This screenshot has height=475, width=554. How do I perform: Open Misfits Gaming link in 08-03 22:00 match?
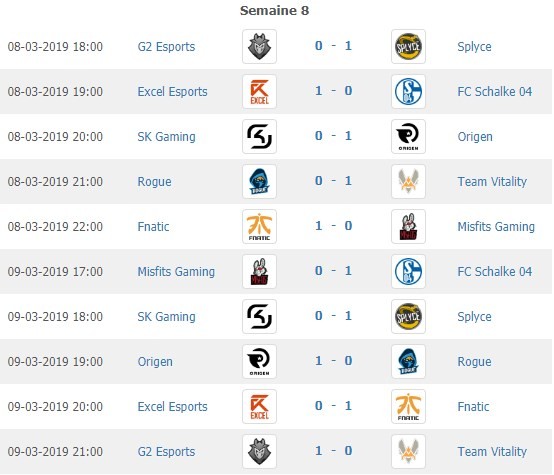496,227
